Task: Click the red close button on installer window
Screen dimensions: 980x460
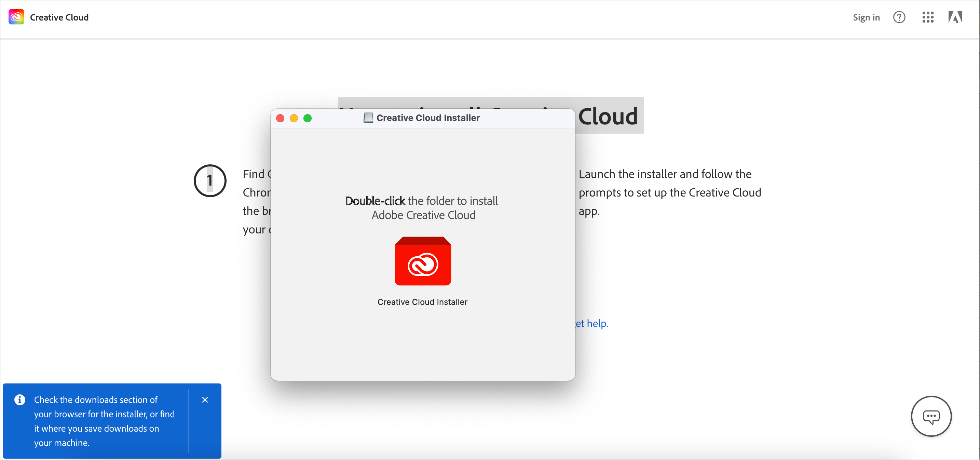Action: click(281, 118)
